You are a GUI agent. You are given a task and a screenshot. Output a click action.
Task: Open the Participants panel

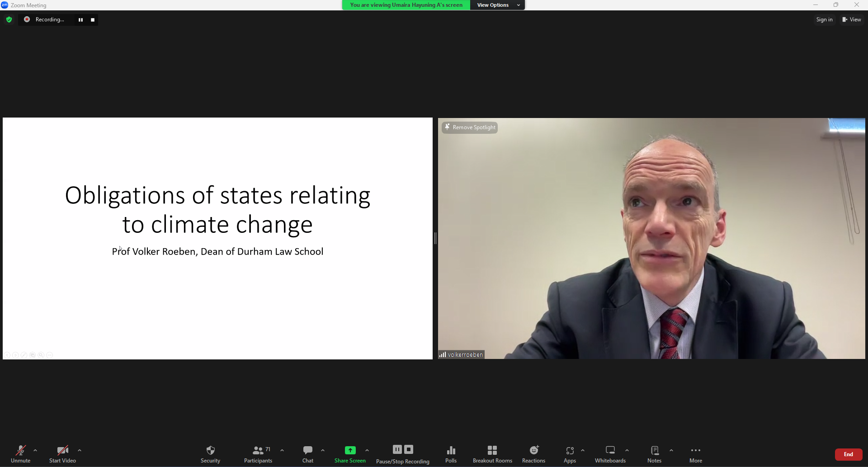(258, 454)
